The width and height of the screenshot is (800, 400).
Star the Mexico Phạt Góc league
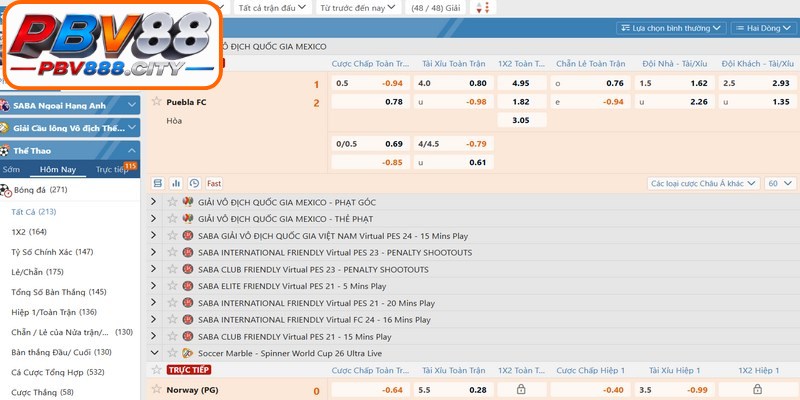tap(172, 202)
